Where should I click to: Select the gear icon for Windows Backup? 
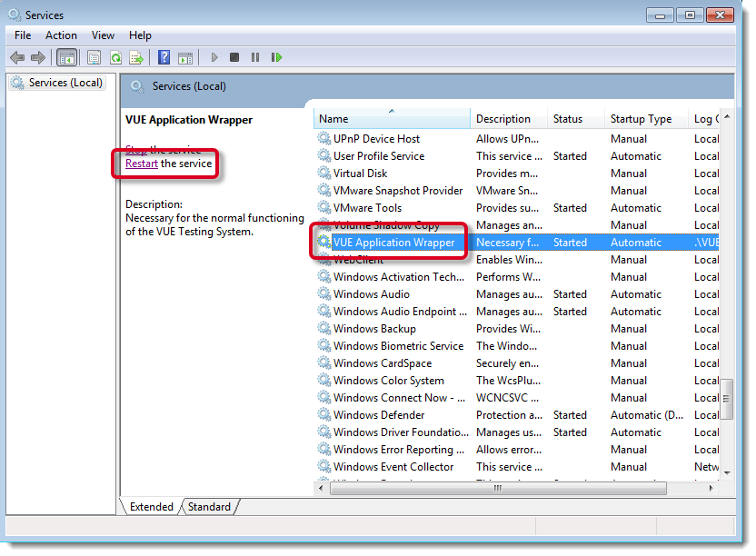click(x=324, y=329)
